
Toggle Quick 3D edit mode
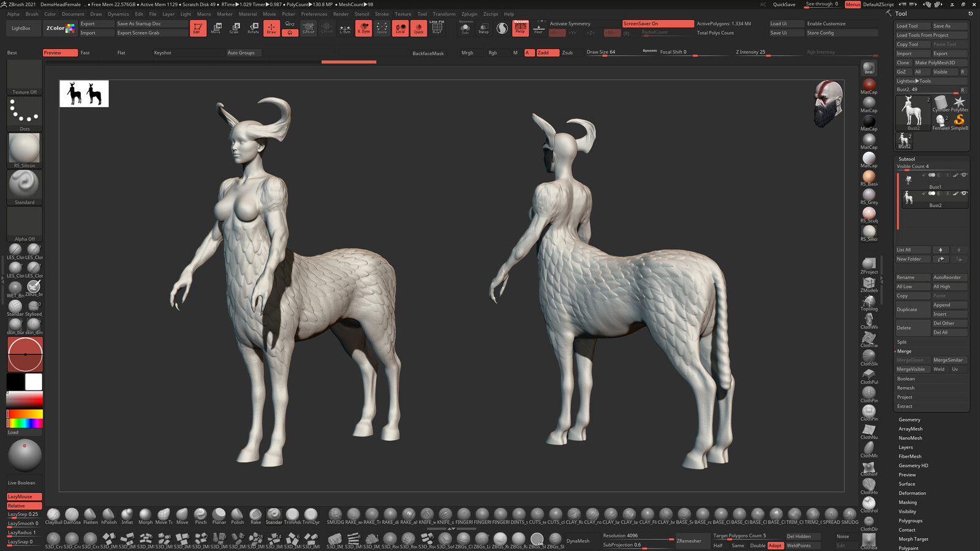[418, 28]
